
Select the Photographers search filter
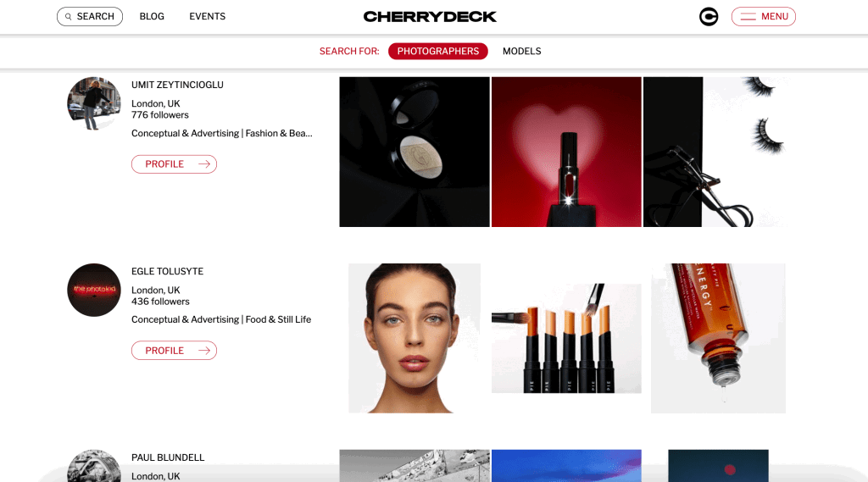point(438,51)
